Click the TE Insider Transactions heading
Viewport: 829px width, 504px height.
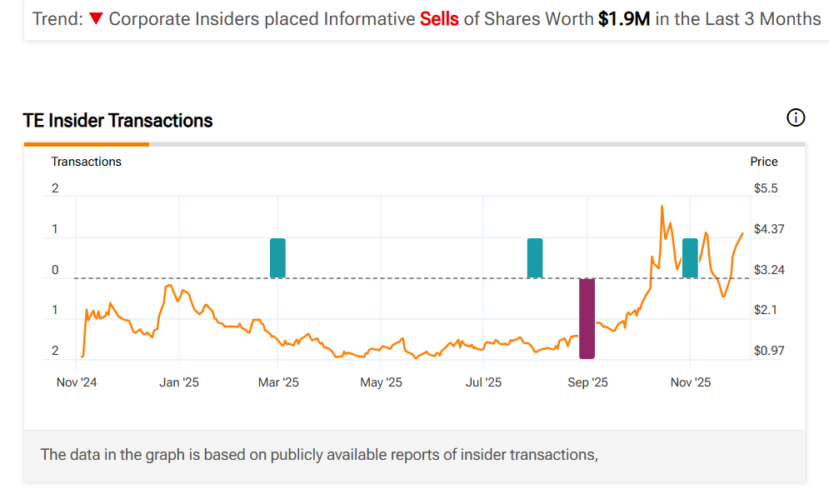pos(117,121)
